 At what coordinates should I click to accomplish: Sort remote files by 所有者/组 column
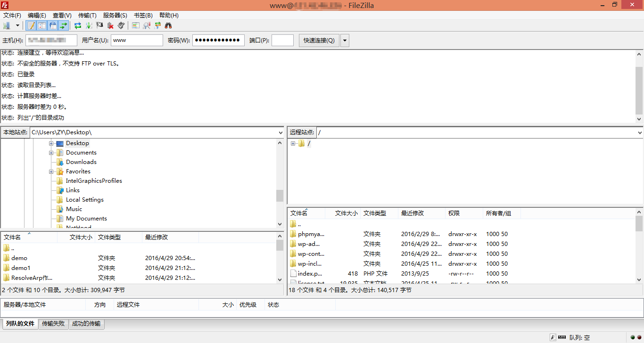(x=502, y=213)
